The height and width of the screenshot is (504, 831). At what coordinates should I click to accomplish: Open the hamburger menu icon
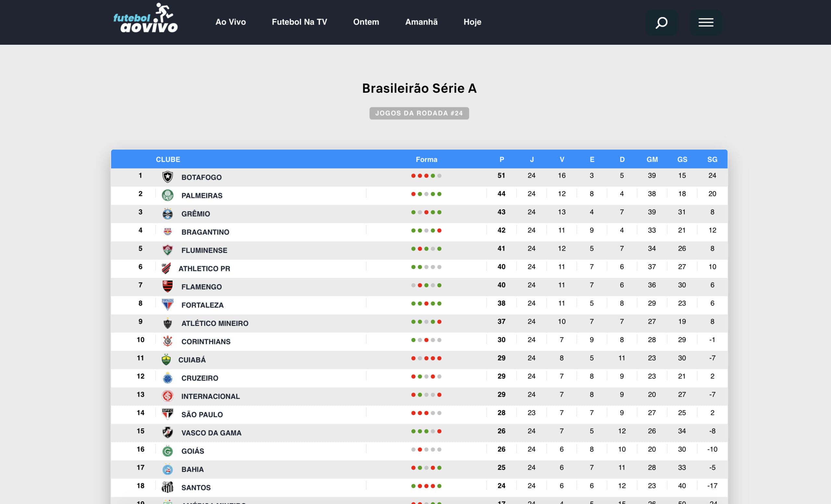click(706, 23)
